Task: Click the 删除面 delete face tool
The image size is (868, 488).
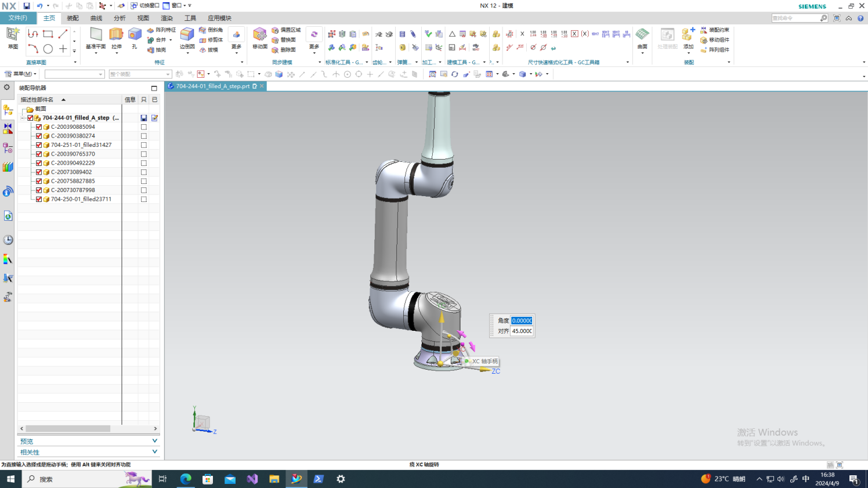Action: pos(284,50)
